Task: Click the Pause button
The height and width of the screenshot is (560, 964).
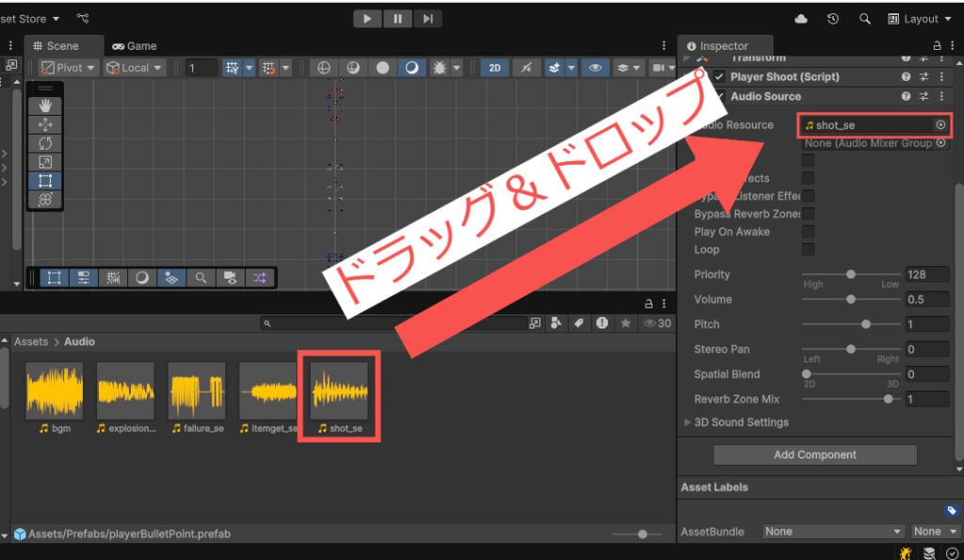Action: [398, 19]
